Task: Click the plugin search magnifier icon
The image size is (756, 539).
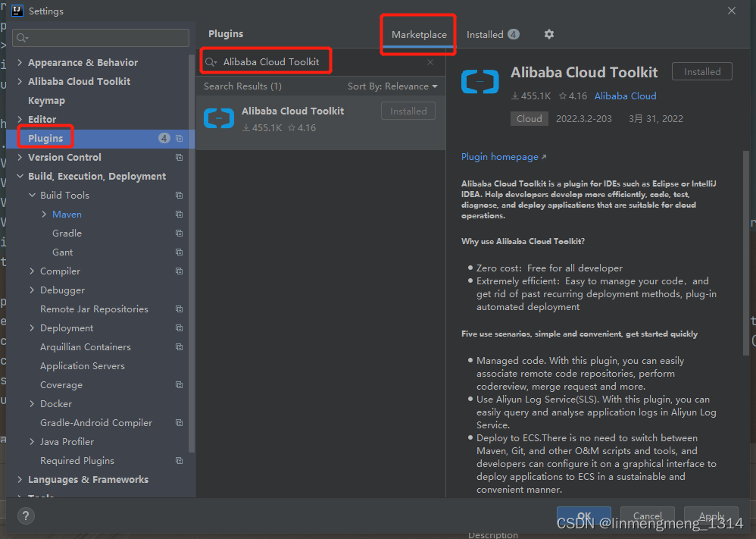Action: click(211, 62)
